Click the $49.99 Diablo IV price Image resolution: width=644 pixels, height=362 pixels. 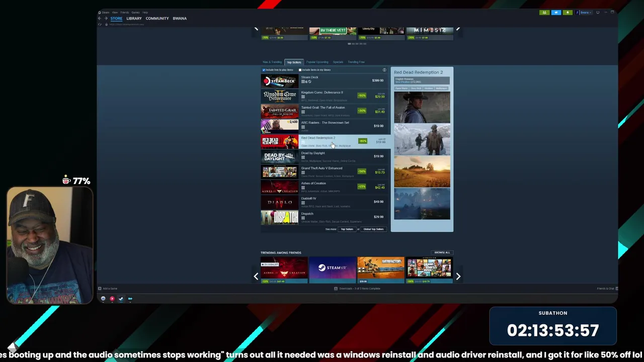pyautogui.click(x=379, y=202)
